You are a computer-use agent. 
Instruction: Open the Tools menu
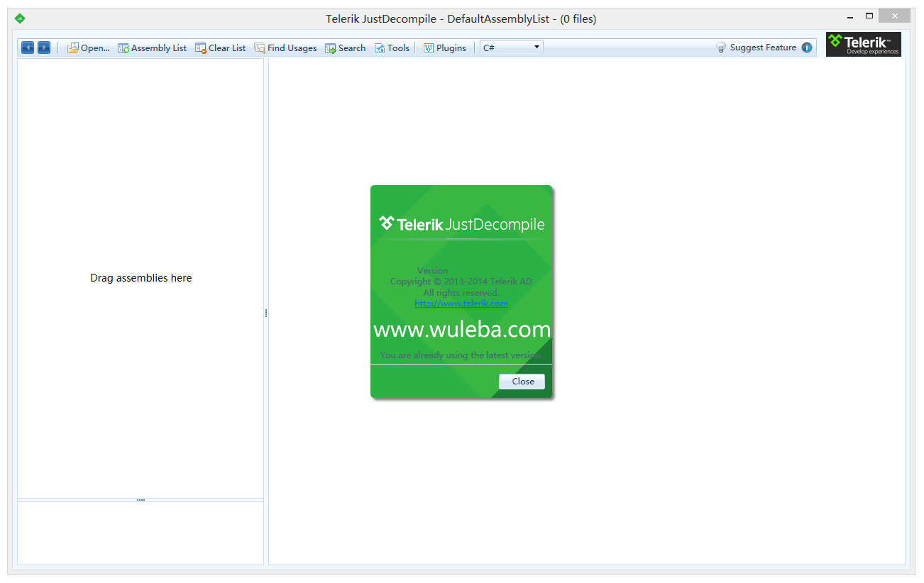coord(392,48)
